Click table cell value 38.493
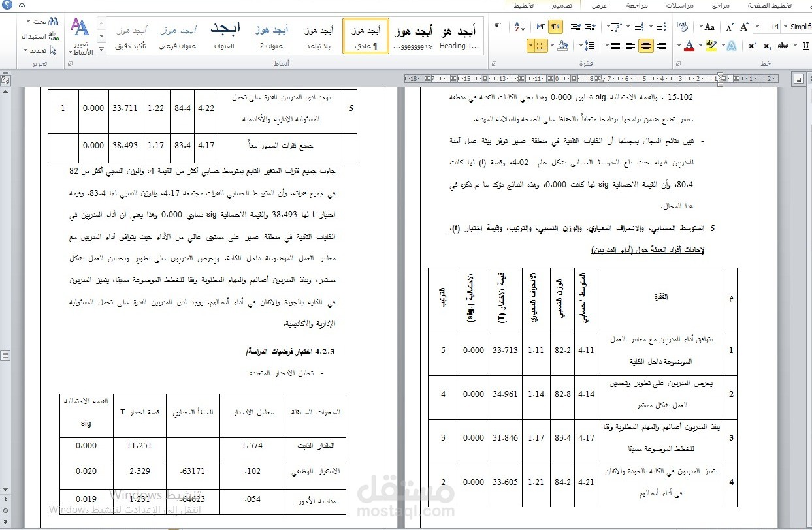812x530 pixels. [x=125, y=146]
